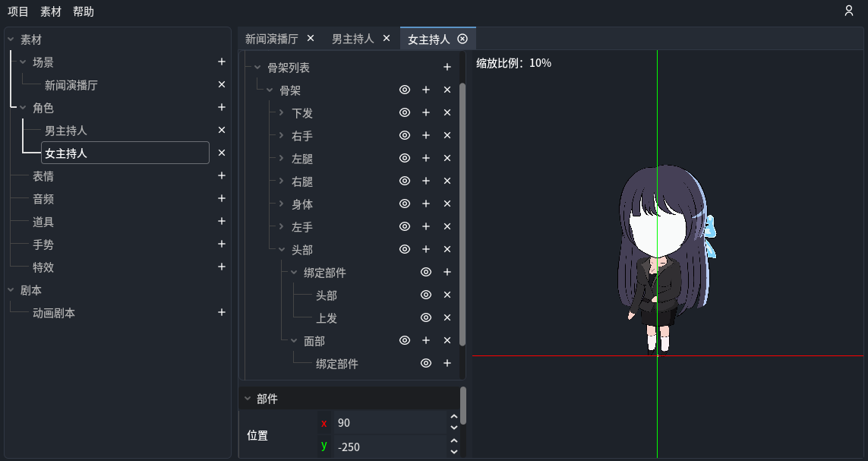Hide the 上发 bound part
The height and width of the screenshot is (461, 868).
[x=425, y=317]
